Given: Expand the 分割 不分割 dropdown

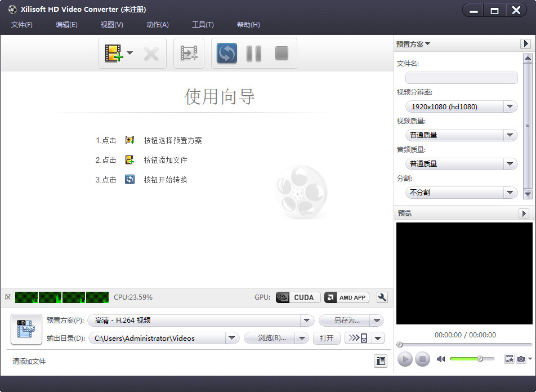Looking at the screenshot, I should click(510, 193).
